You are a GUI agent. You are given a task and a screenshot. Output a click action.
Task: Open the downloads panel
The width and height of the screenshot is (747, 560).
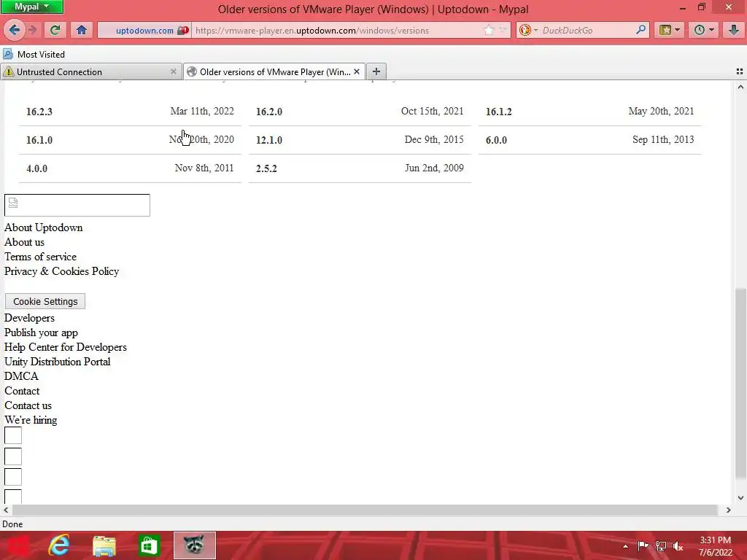pyautogui.click(x=734, y=30)
